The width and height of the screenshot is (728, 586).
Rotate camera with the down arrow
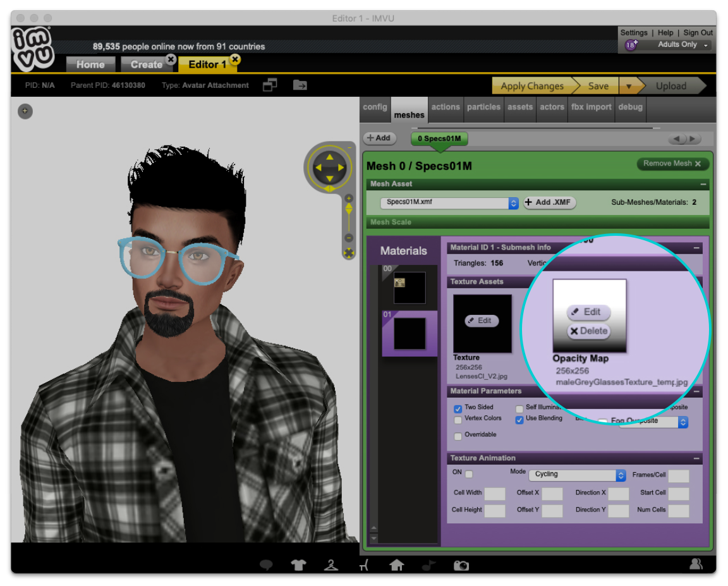coord(330,178)
